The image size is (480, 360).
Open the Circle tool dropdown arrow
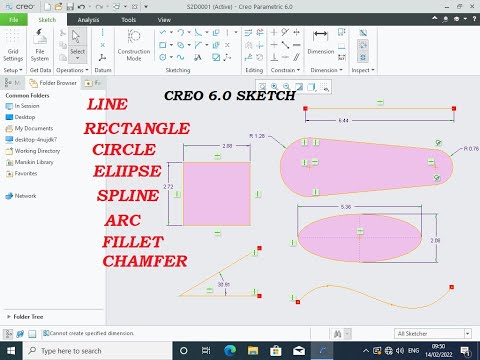pos(171,57)
